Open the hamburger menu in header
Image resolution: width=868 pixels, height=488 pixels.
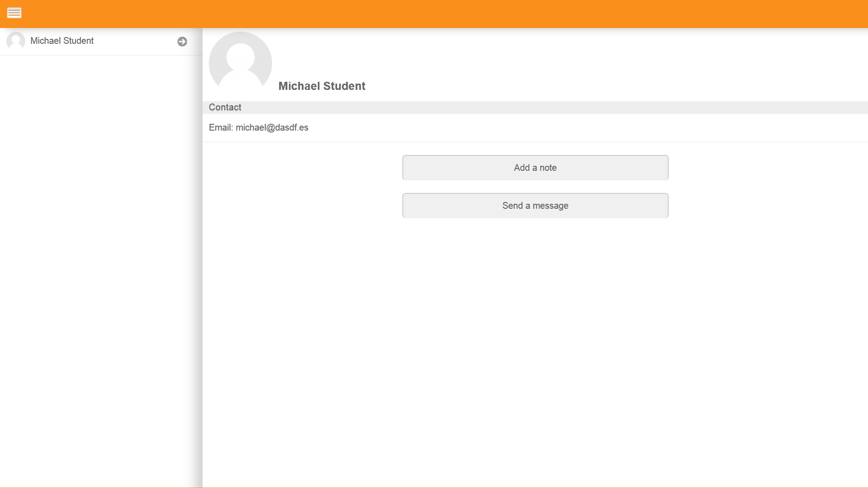click(x=14, y=13)
